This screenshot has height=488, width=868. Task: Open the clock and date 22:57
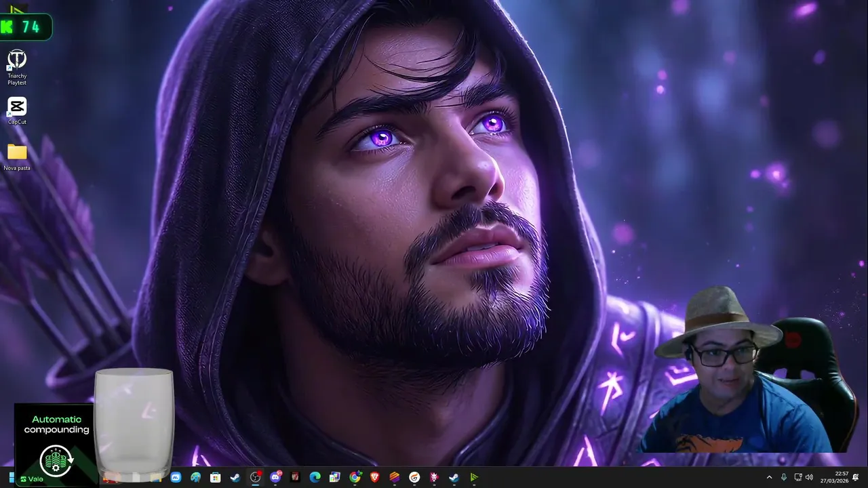coord(833,477)
